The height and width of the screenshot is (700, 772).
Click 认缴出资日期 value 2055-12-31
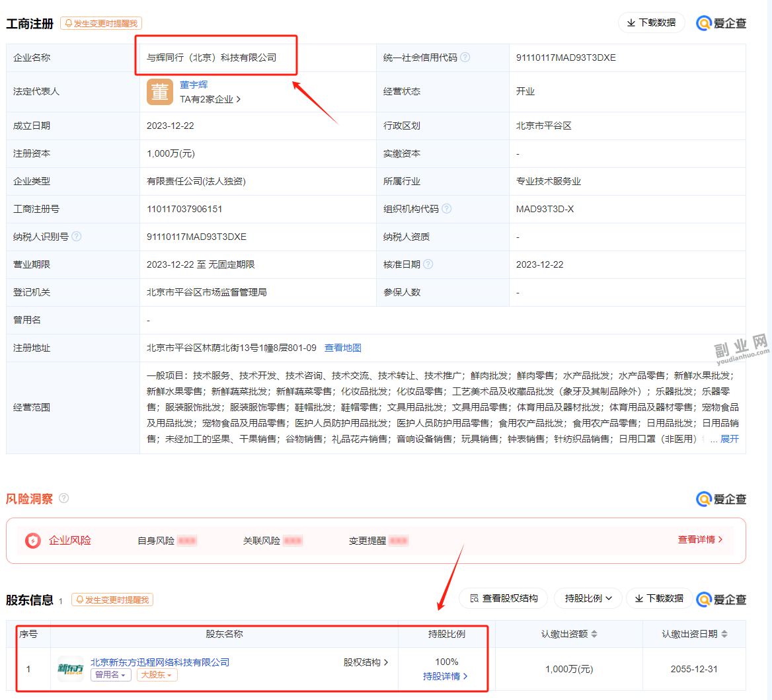(694, 669)
